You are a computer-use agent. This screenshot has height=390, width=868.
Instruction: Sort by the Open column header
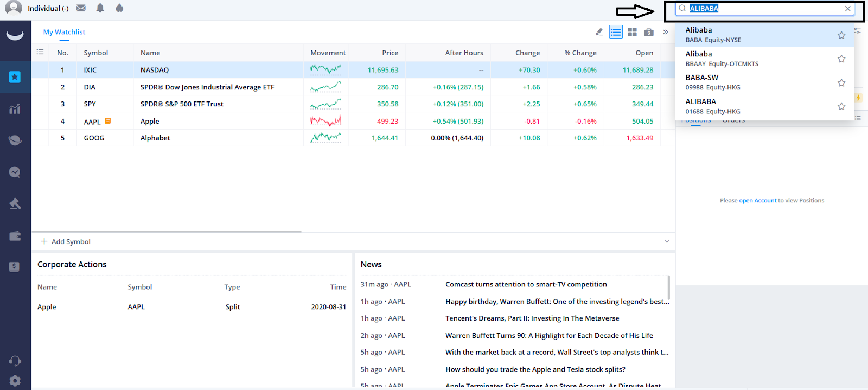pyautogui.click(x=644, y=53)
